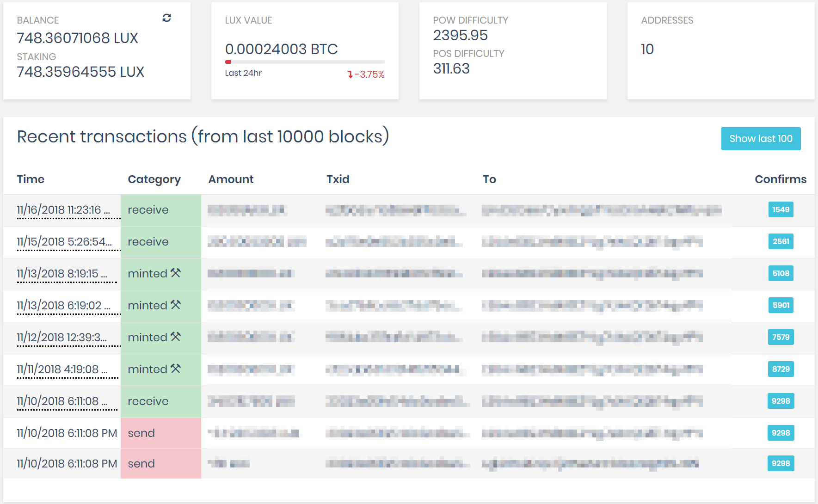The image size is (818, 504).
Task: Click the pickaxe icon in the 11/11/2018 minted row
Action: coord(176,369)
